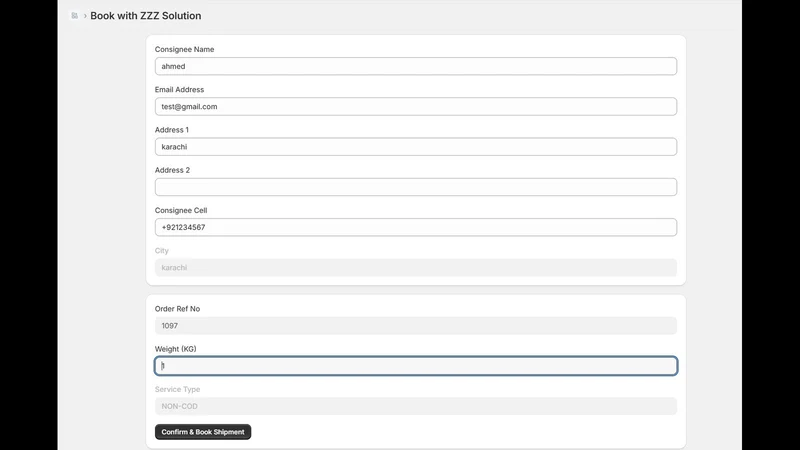
Task: Select the Consignee Cell field
Action: coord(416,228)
